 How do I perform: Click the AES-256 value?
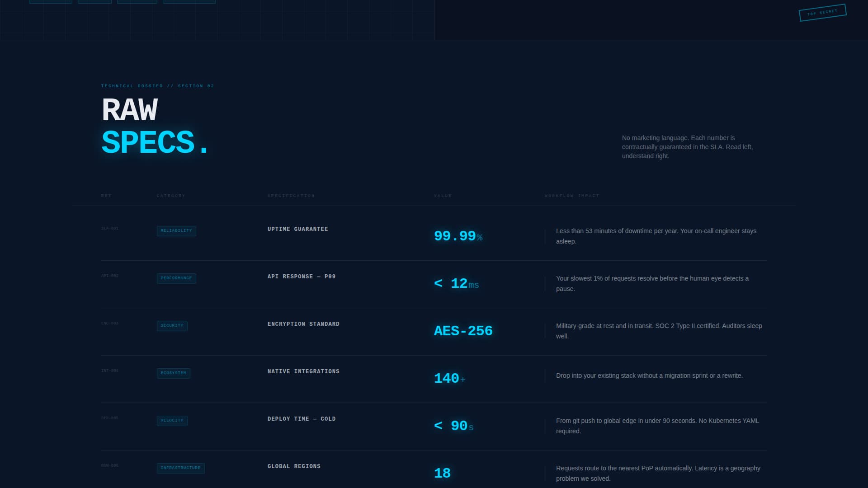coord(463,331)
